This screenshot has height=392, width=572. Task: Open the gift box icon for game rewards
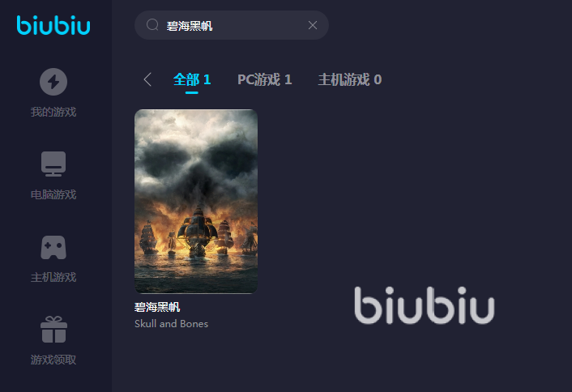coord(53,330)
